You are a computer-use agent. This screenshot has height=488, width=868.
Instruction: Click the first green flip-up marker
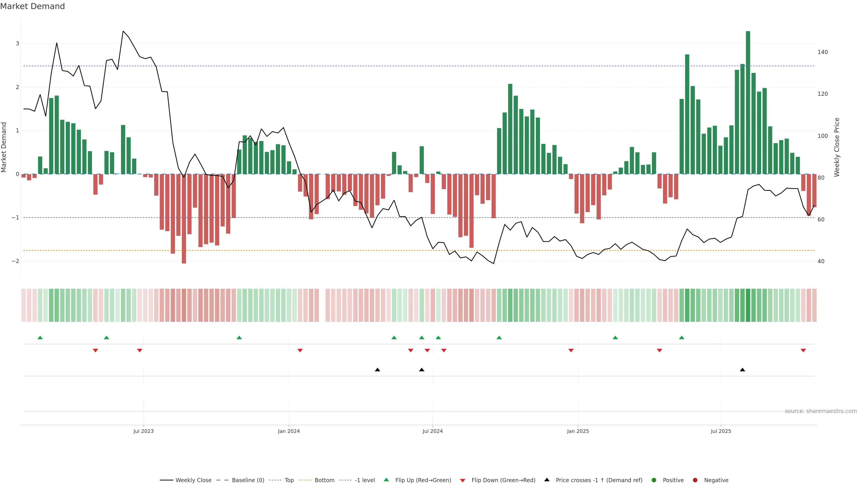coord(40,338)
